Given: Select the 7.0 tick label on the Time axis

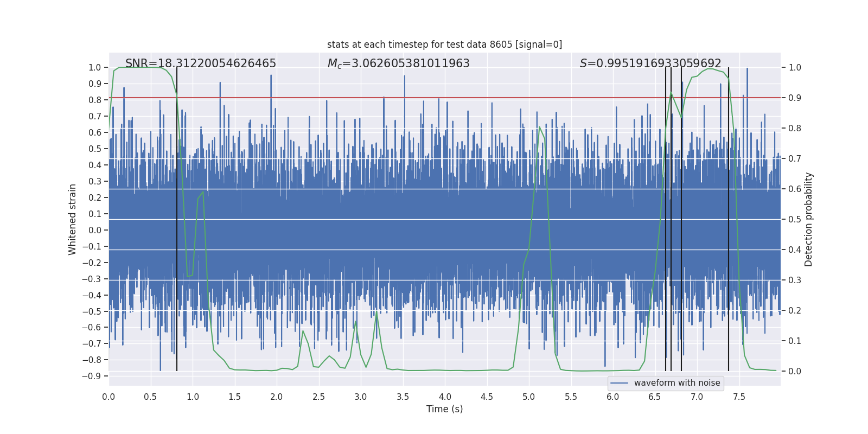Looking at the screenshot, I should coord(697,397).
